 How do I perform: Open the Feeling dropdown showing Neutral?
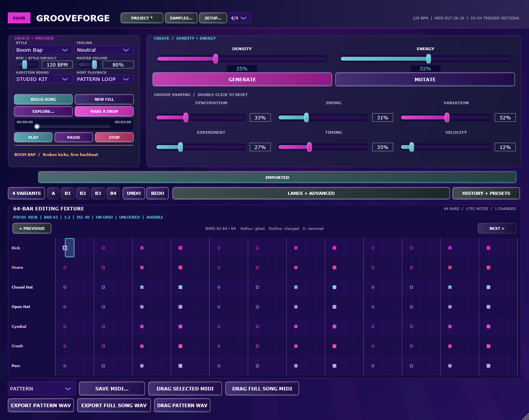tap(104, 50)
